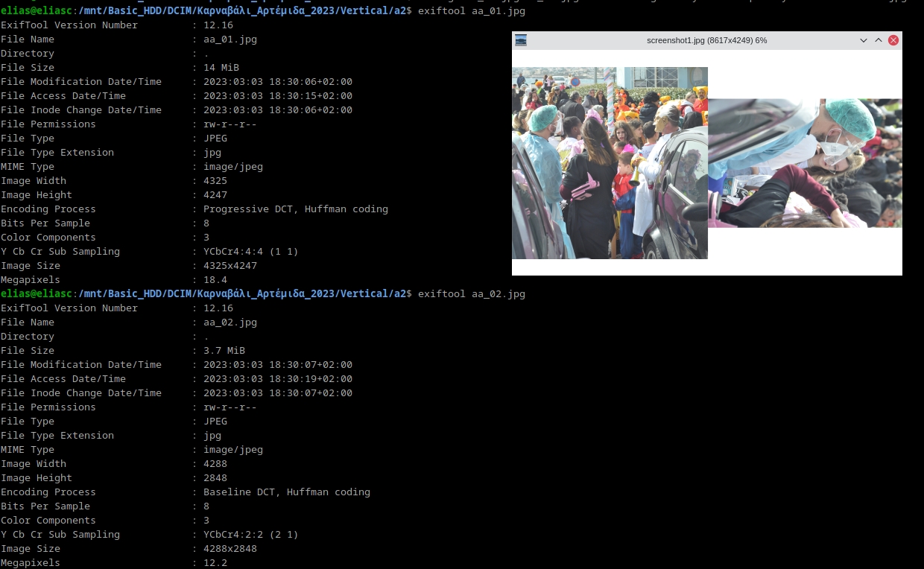Click the down chevron on the image viewer
Image resolution: width=924 pixels, height=569 pixels.
pos(864,41)
